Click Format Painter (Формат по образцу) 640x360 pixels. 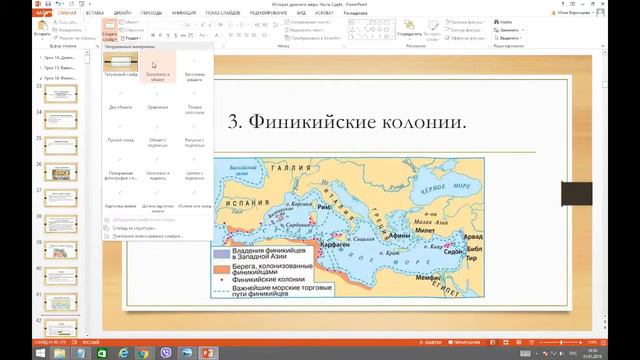[x=74, y=38]
